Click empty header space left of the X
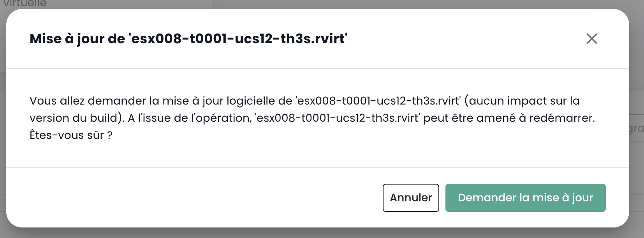 click(467, 39)
